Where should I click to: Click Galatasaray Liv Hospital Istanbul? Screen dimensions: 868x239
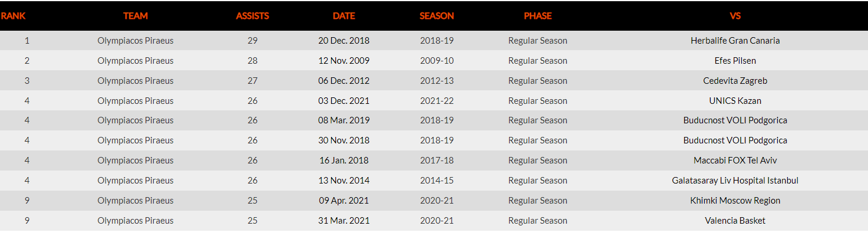point(735,181)
